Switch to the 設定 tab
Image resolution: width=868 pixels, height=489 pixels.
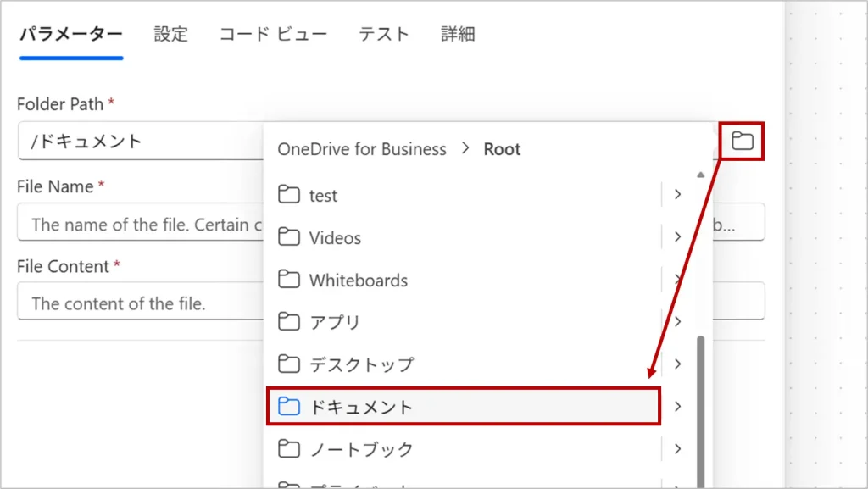pyautogui.click(x=170, y=35)
